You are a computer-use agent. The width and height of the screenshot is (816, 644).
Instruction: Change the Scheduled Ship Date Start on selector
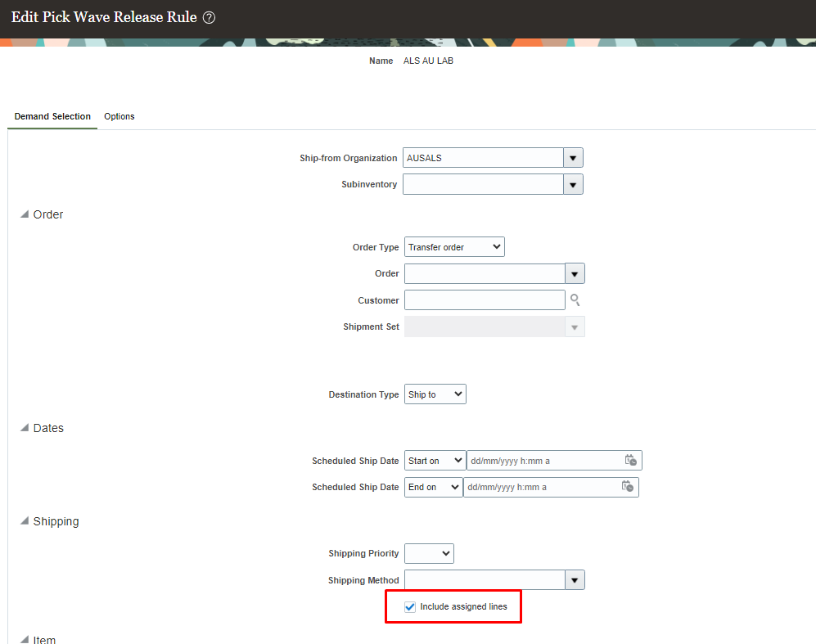pos(435,460)
